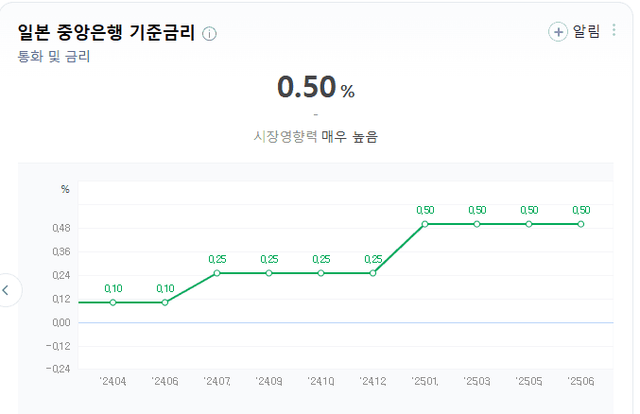Select the '25.03 data point at 0.50
Image resolution: width=640 pixels, height=414 pixels.
[477, 224]
